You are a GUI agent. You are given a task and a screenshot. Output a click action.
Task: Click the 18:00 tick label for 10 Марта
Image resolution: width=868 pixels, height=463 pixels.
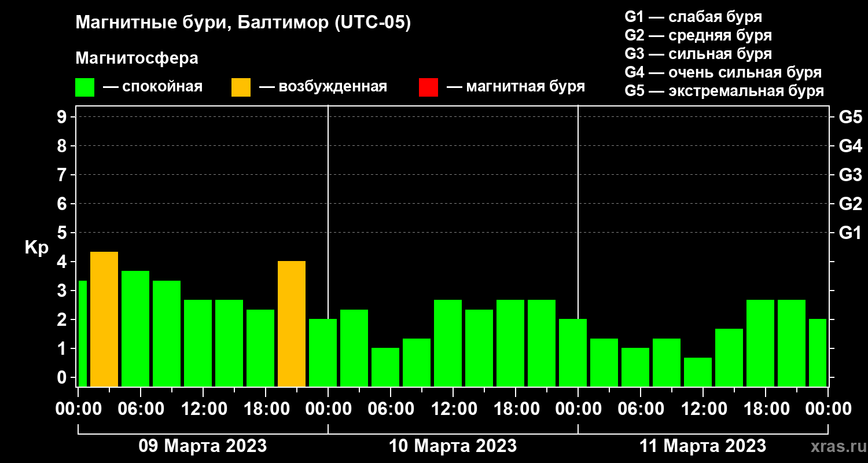click(x=516, y=409)
